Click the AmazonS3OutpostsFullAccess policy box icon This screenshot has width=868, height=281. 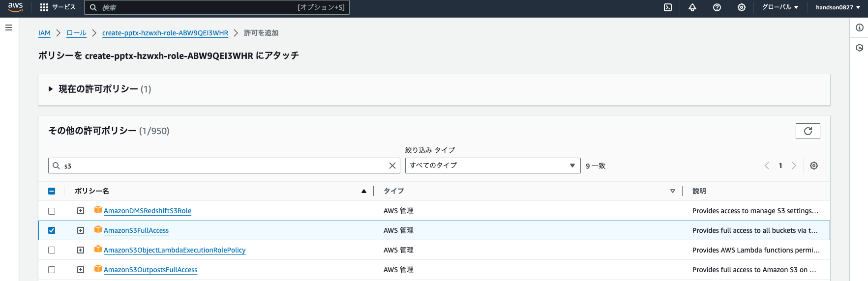coord(98,269)
